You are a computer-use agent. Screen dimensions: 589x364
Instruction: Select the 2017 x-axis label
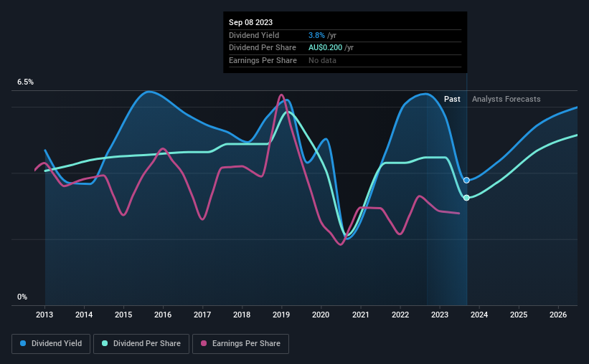[202, 315]
